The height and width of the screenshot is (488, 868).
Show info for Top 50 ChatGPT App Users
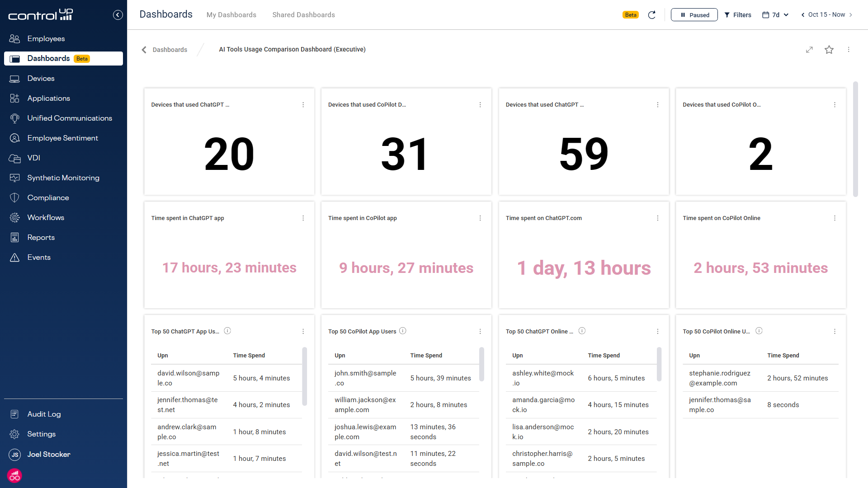click(x=227, y=331)
